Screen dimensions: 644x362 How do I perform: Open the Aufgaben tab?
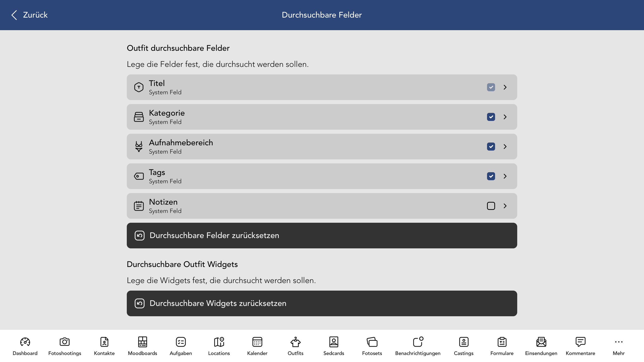[181, 346]
